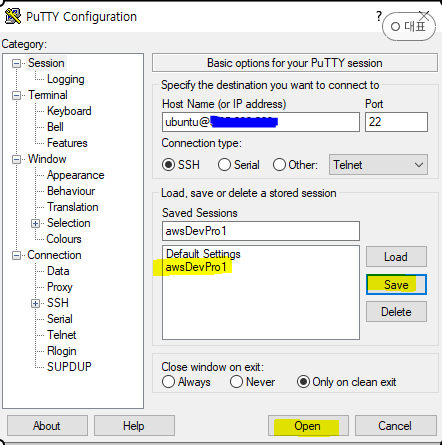Open the SUPDUP category in tree
This screenshot has width=442, height=445.
(69, 367)
